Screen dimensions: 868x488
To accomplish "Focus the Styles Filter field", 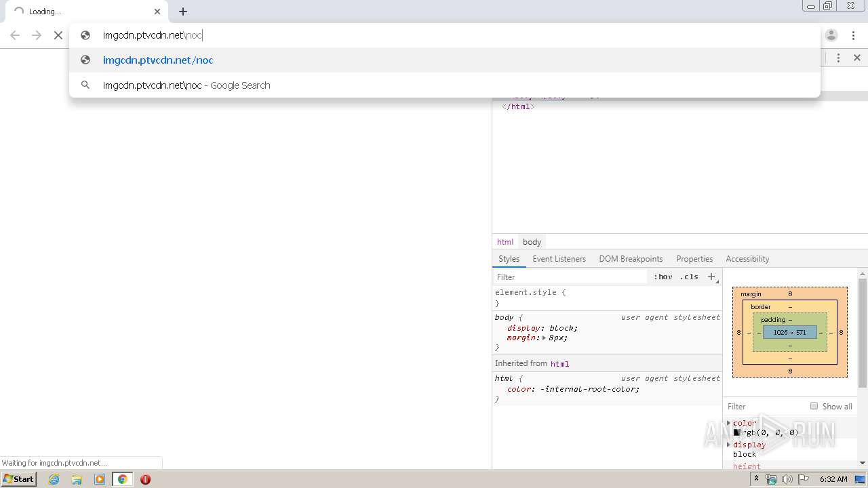I will tap(570, 277).
